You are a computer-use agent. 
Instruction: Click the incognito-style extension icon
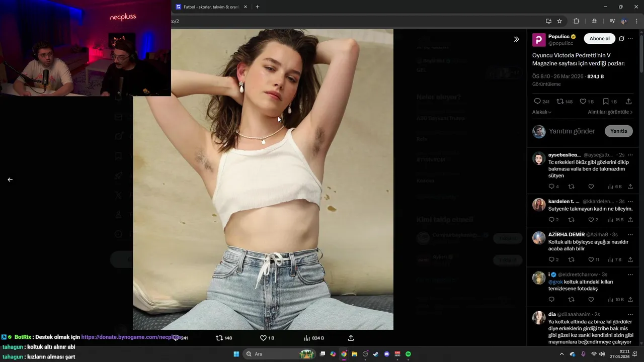coord(594,21)
